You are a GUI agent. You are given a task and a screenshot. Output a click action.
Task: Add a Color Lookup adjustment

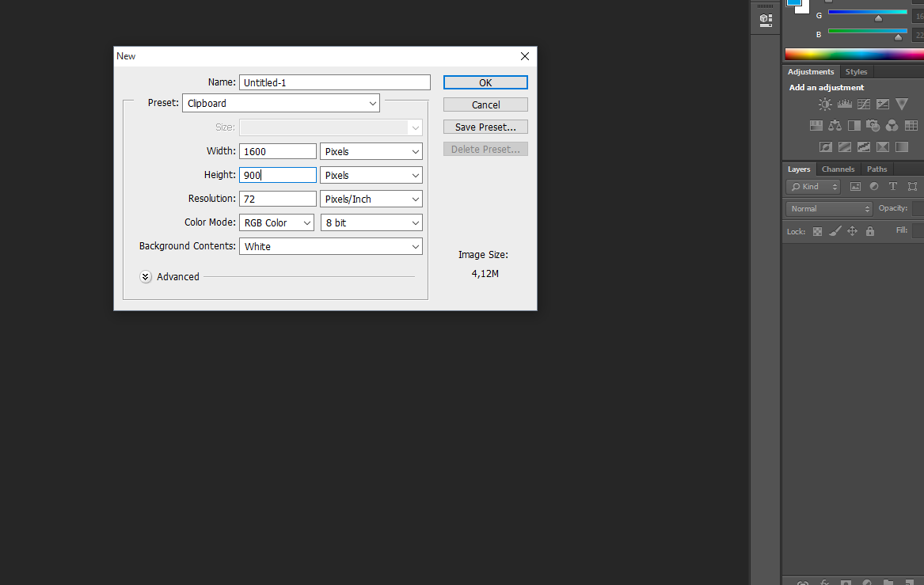click(x=911, y=126)
